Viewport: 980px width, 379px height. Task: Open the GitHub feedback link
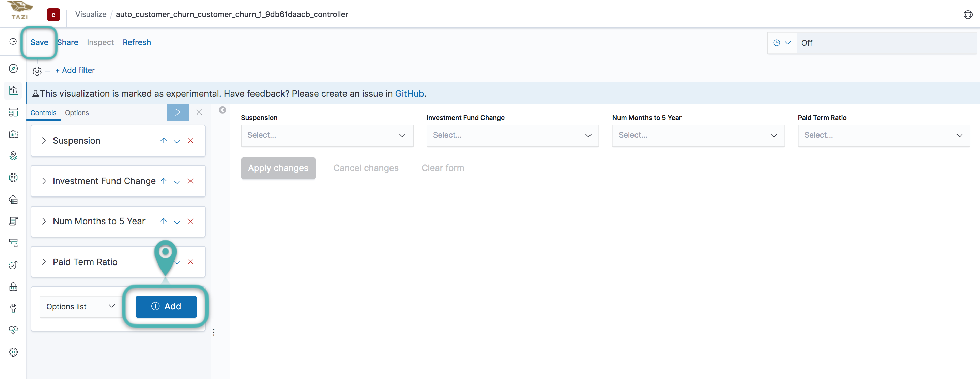(x=409, y=94)
